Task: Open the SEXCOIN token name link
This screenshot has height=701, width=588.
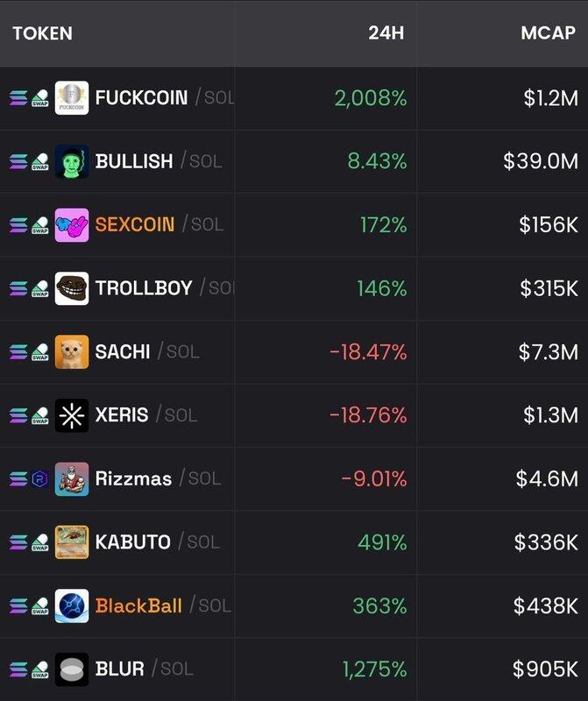Action: coord(135,225)
